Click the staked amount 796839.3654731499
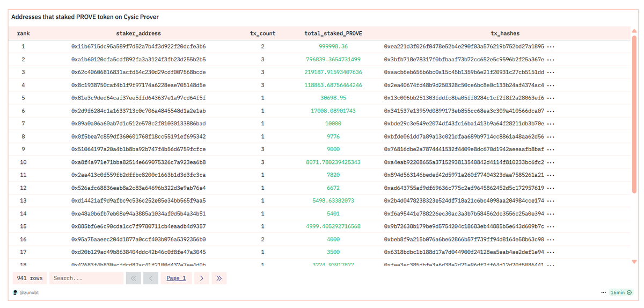 [333, 59]
